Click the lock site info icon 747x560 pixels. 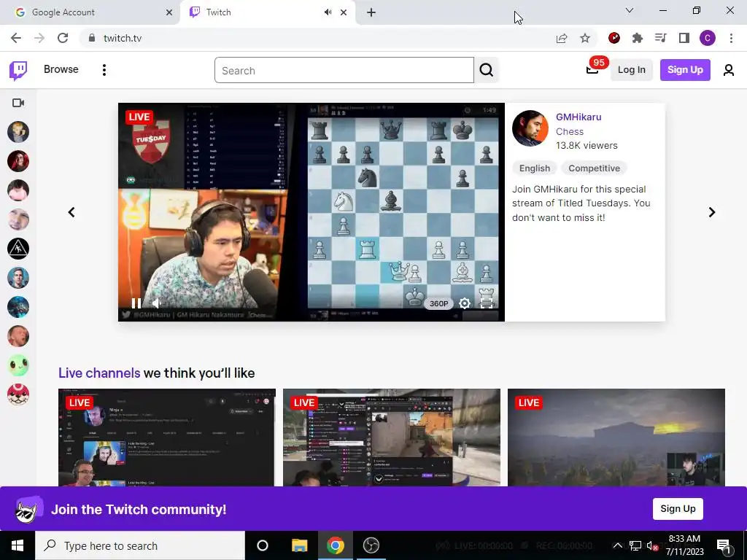(x=92, y=38)
